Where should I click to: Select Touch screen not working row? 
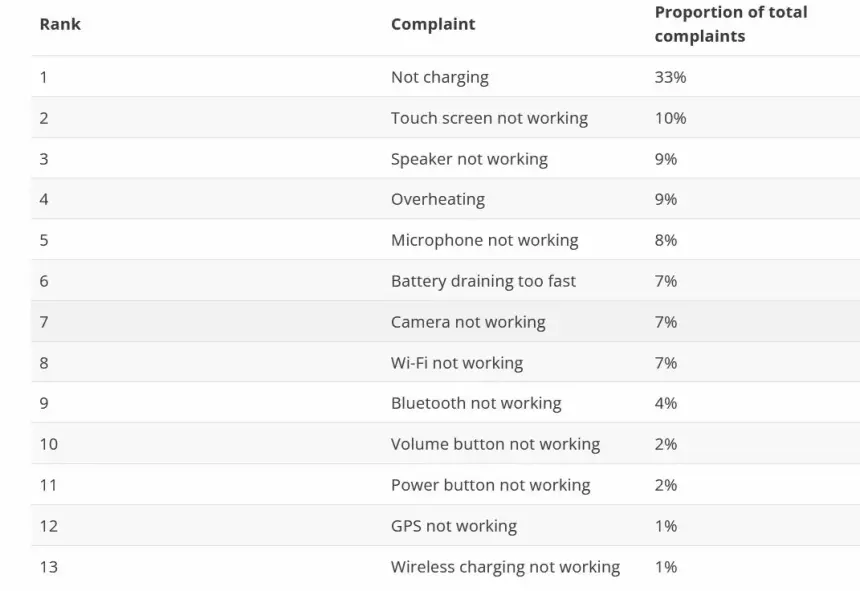(489, 118)
